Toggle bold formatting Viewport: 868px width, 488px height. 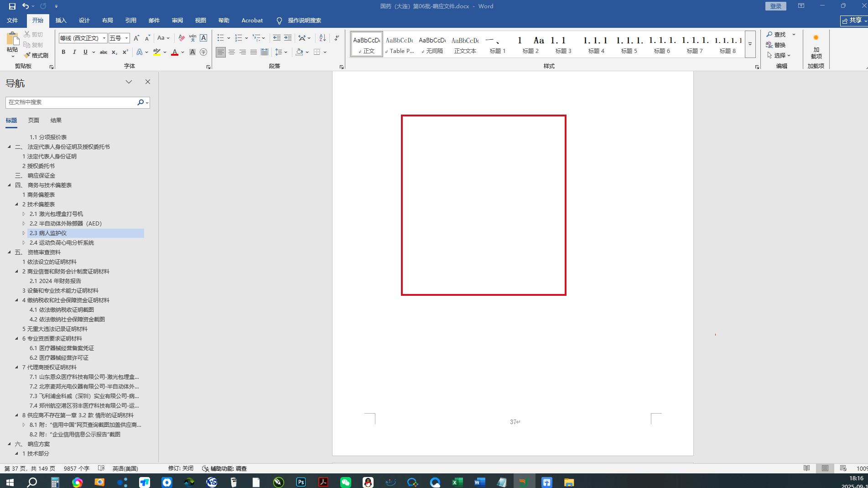[x=63, y=52]
